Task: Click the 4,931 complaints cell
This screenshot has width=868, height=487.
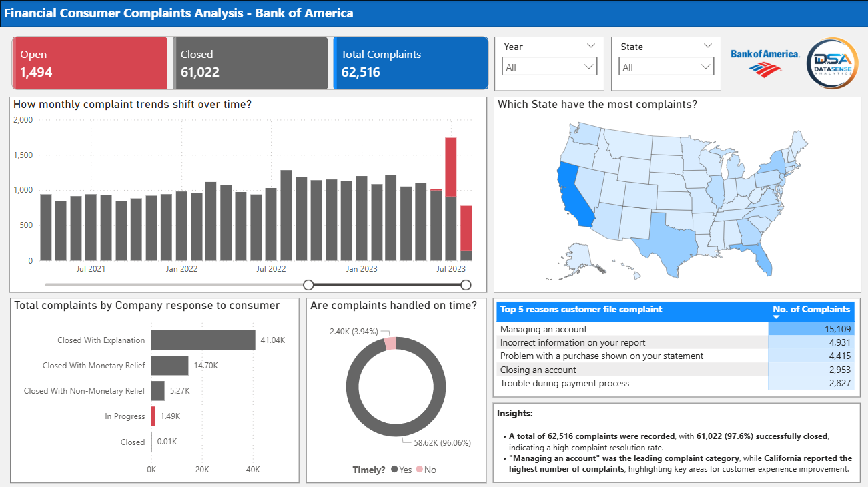Action: click(812, 342)
